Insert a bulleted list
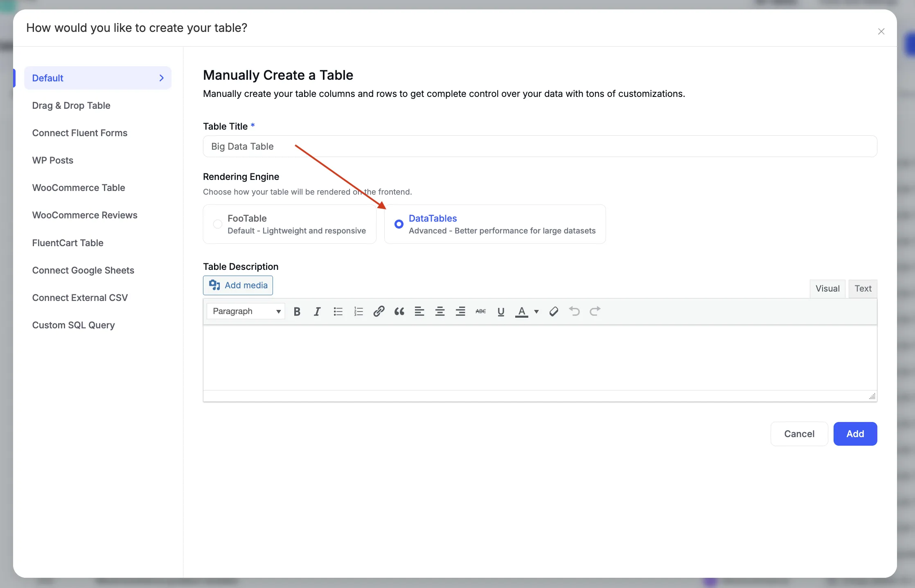 pyautogui.click(x=338, y=312)
